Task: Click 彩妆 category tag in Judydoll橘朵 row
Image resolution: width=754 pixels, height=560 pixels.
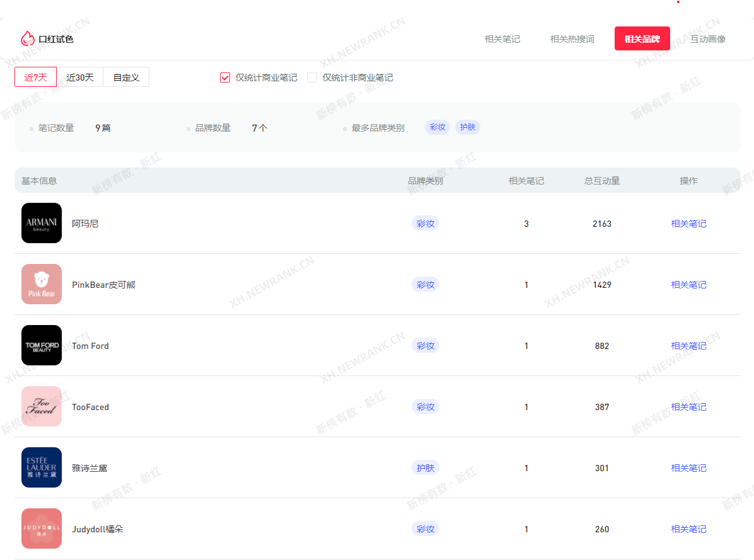Action: coord(426,529)
